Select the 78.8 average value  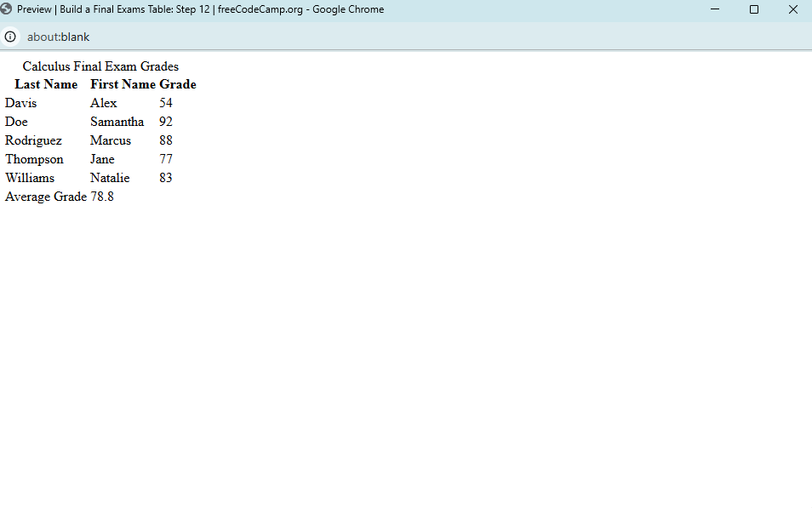pos(102,197)
